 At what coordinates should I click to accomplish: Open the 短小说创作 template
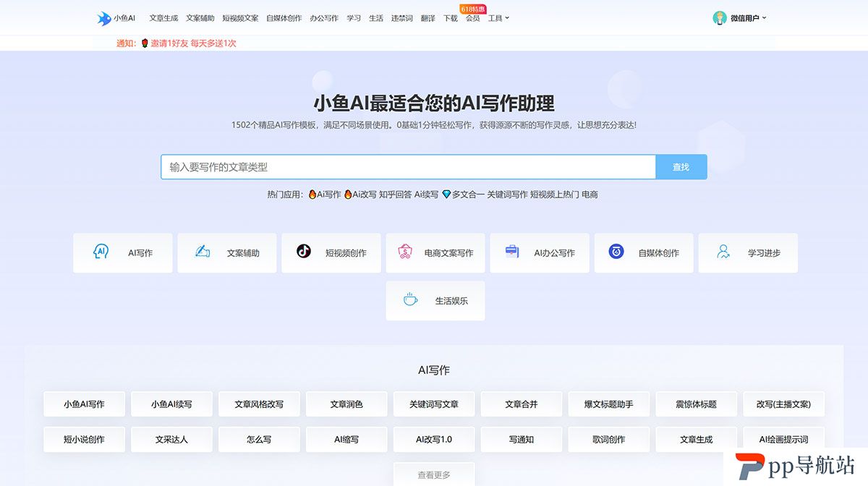click(x=84, y=439)
